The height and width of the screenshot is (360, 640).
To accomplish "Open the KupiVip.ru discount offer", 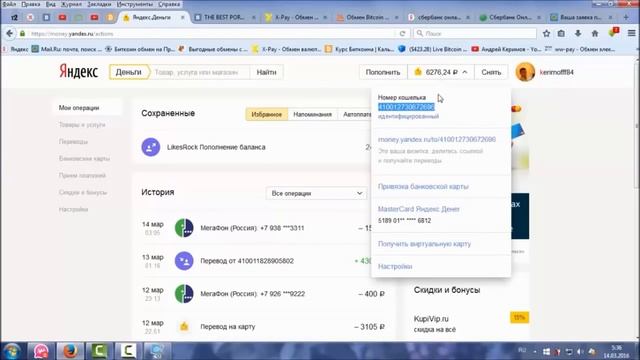I will point(431,319).
